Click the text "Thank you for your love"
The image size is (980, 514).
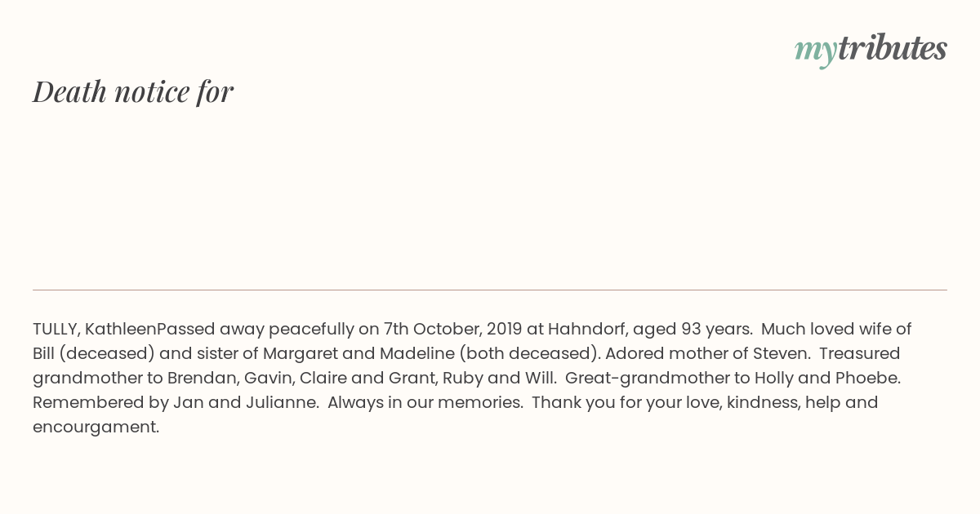tap(625, 403)
